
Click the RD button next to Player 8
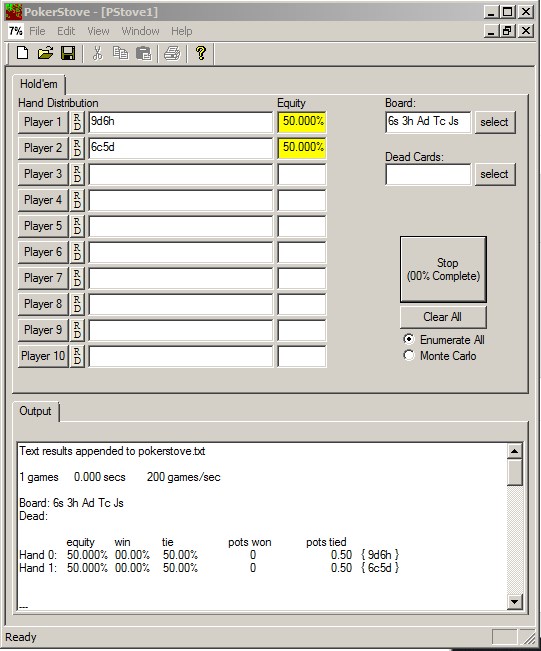click(x=77, y=304)
